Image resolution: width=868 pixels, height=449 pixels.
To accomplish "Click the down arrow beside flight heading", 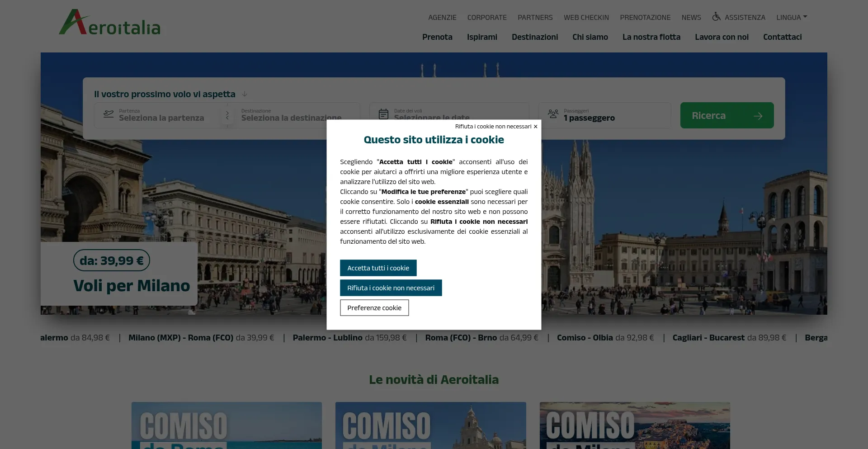I will [245, 94].
